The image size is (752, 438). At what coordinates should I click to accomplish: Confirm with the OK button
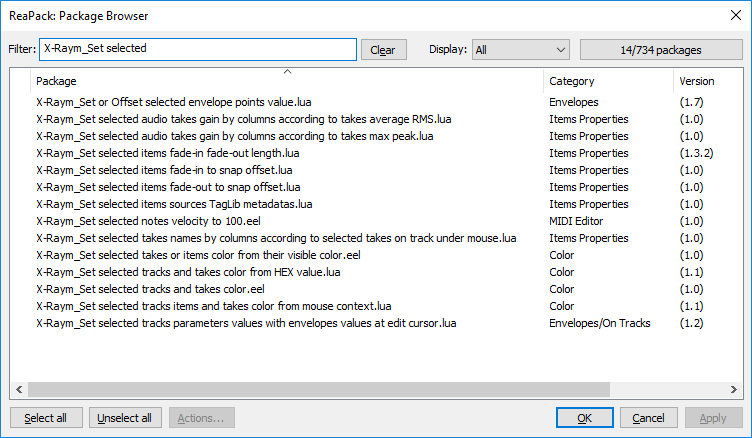click(x=584, y=418)
